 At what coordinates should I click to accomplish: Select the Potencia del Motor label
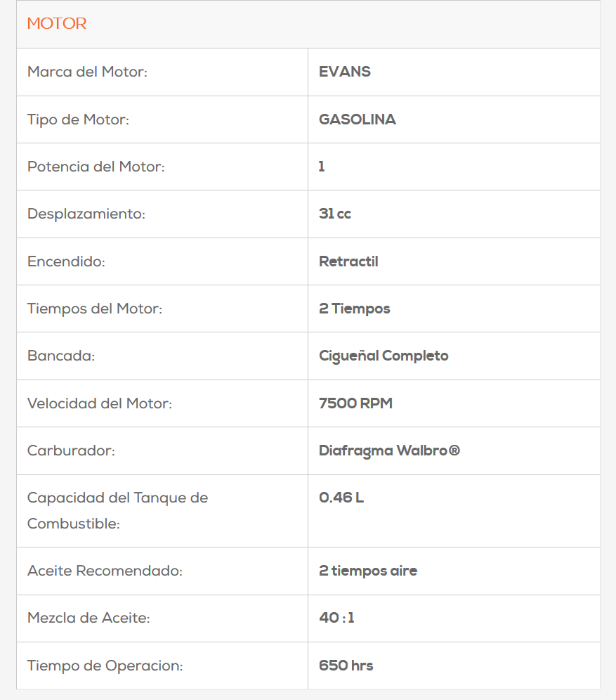96,167
